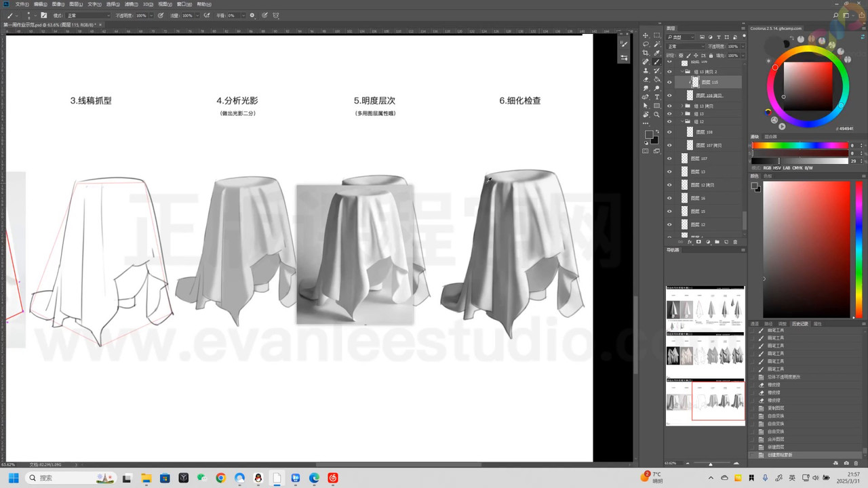Image resolution: width=868 pixels, height=488 pixels.
Task: Hide group 组 12
Action: point(669,121)
